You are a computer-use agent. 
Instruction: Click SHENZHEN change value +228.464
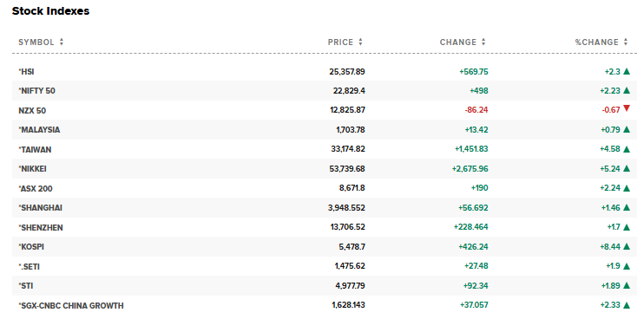click(x=471, y=227)
